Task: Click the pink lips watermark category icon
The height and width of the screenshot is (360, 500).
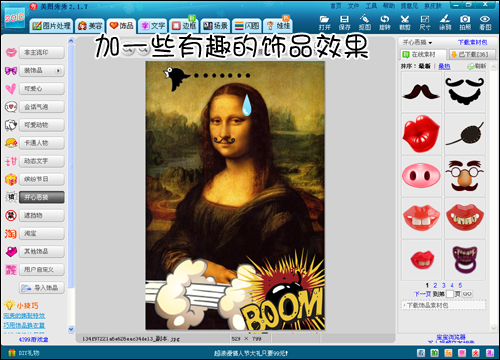Action: coord(11,52)
